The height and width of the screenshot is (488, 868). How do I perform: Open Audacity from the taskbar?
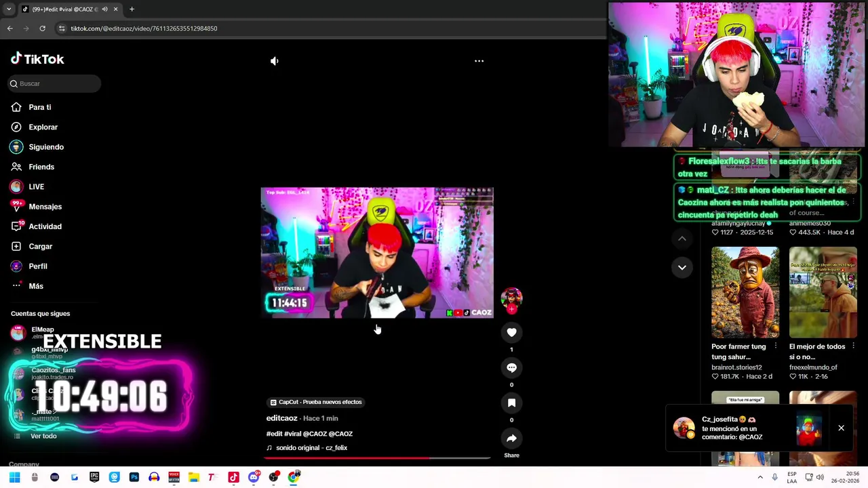154,477
